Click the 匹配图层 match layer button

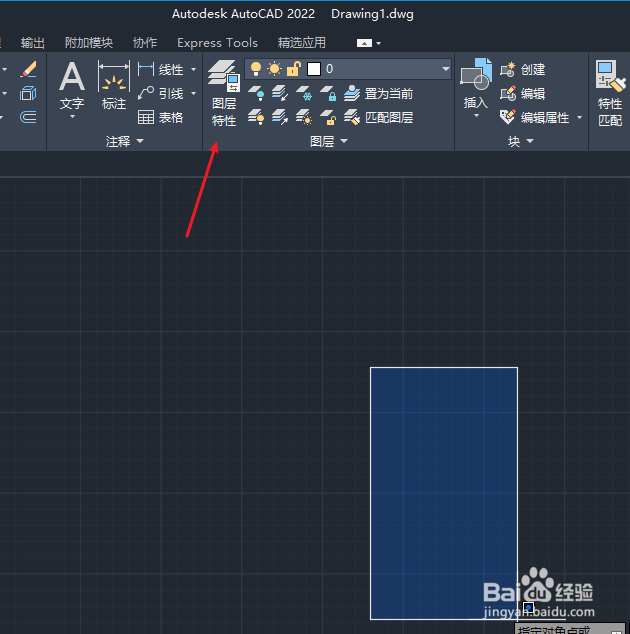[378, 117]
